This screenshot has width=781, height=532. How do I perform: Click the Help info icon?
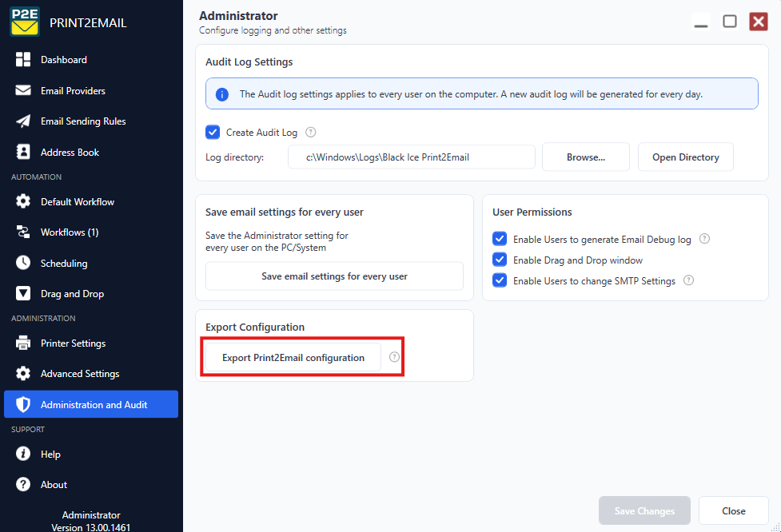tap(23, 454)
